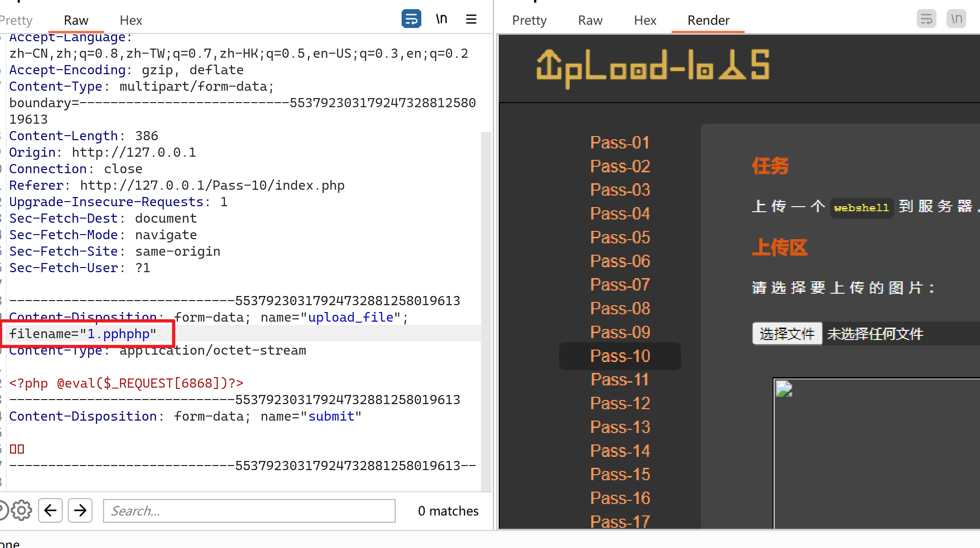Click the PHP eval payload line
Viewport: 980px width, 548px height.
pyautogui.click(x=126, y=383)
